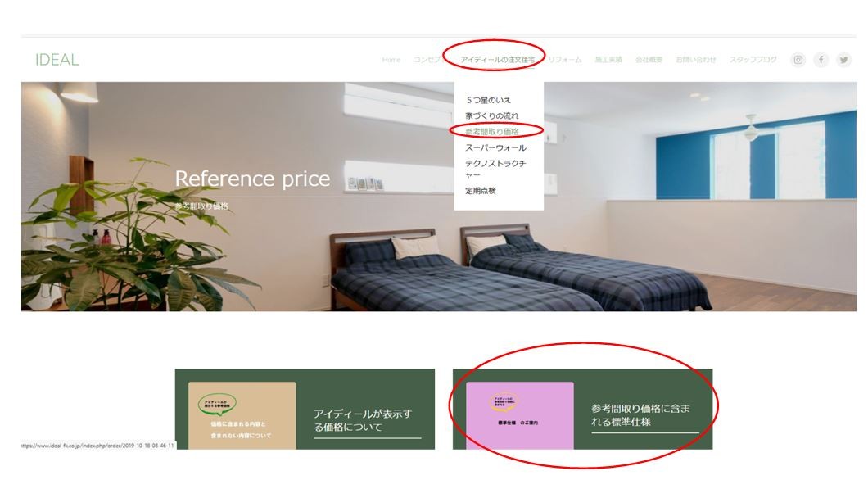Select 5つ星のいえ from the dropdown
Image resolution: width=868 pixels, height=489 pixels.
tap(488, 100)
